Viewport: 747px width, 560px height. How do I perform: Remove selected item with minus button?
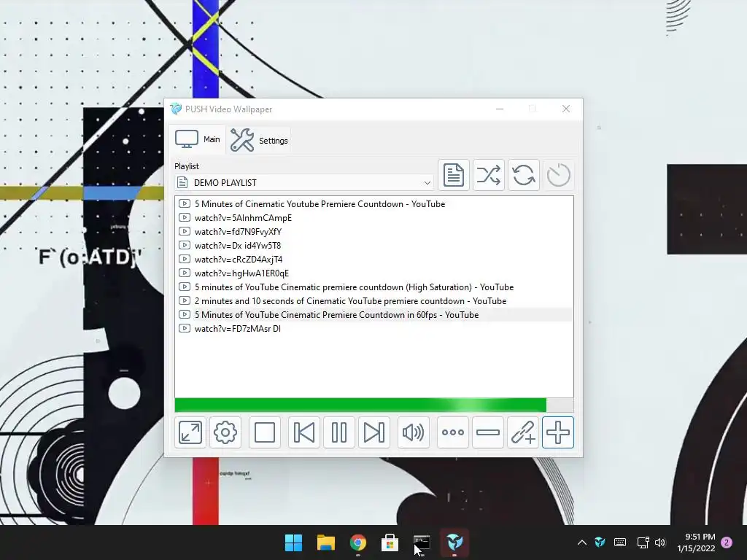[x=488, y=432]
